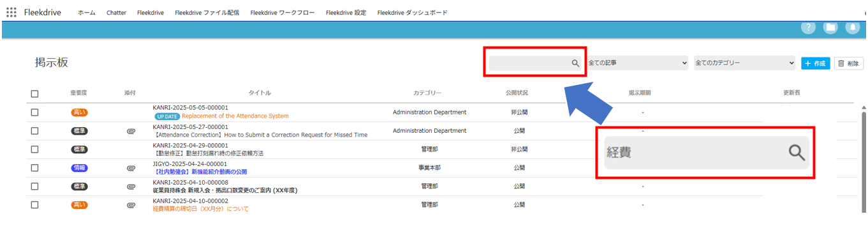This screenshot has height=244, width=868.
Task: Check the 従業員持株会 row checkbox
Action: coord(34,187)
